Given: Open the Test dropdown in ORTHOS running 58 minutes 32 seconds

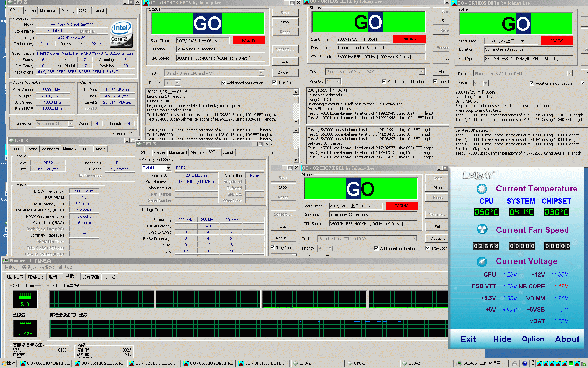Looking at the screenshot, I should (x=414, y=238).
